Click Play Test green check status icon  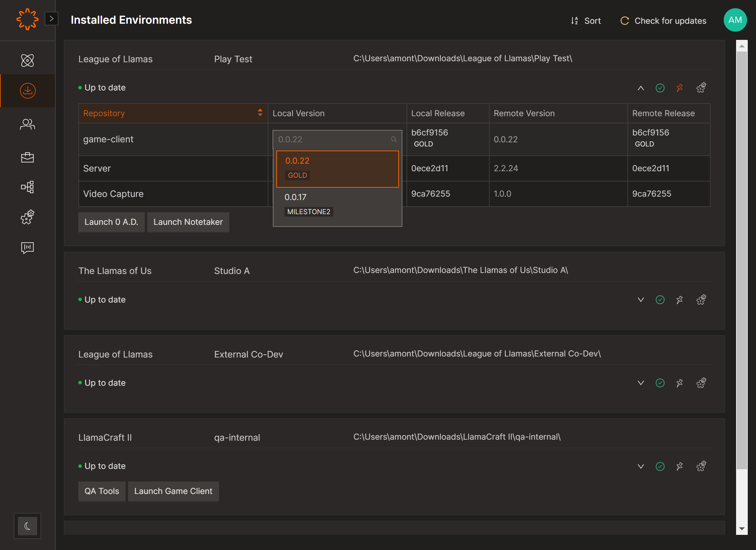coord(660,88)
